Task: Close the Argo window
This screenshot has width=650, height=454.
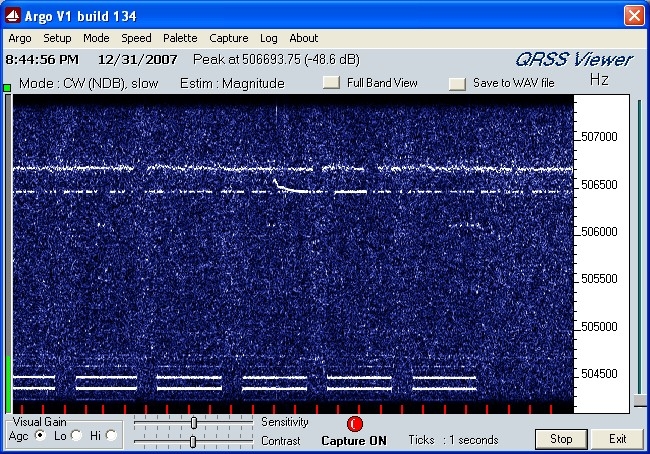Action: point(634,16)
